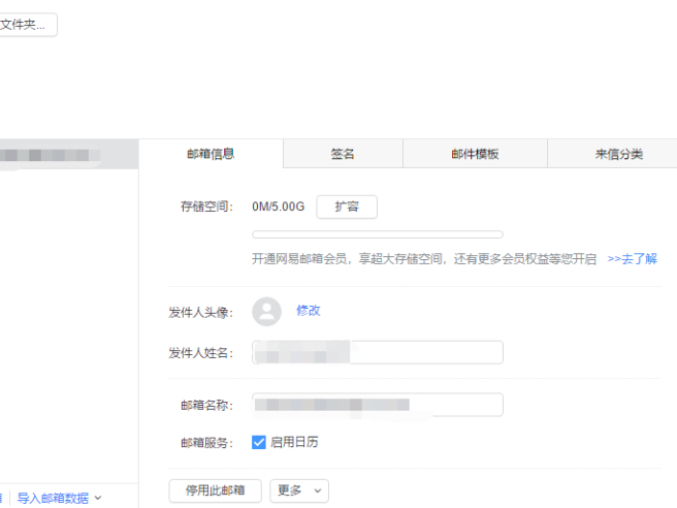Click 修改 to change avatar
This screenshot has height=508, width=677.
pyautogui.click(x=308, y=310)
